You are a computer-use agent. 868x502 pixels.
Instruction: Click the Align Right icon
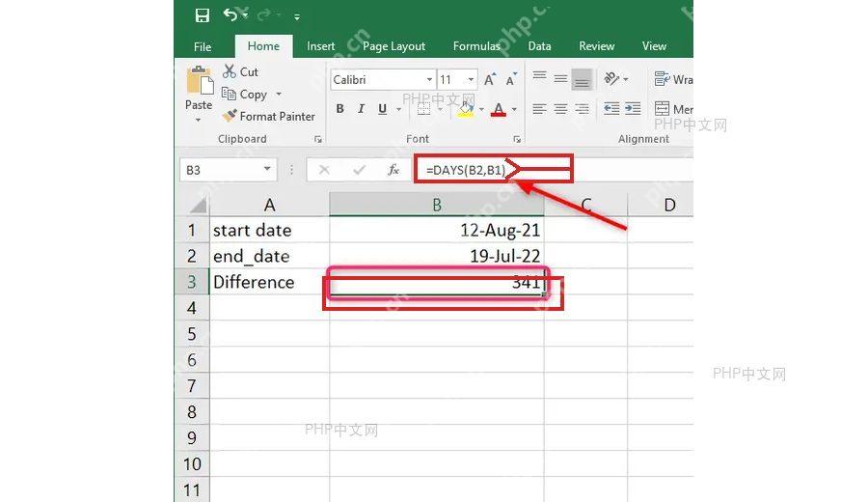pos(582,109)
